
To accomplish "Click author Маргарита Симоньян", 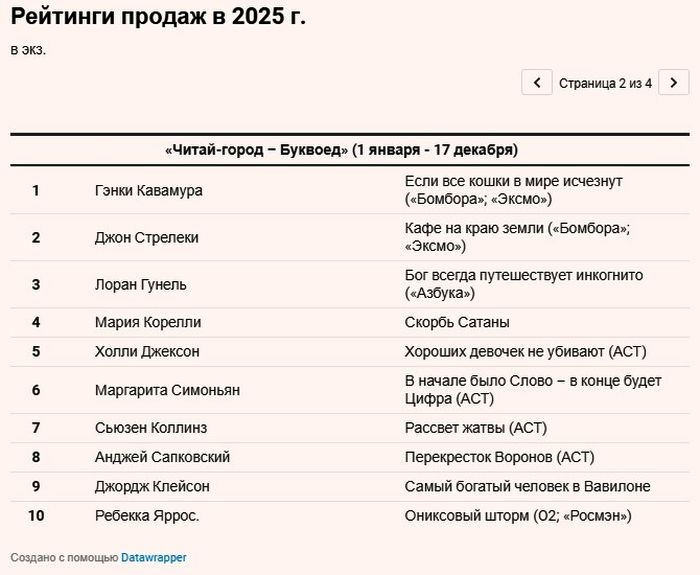I will coord(167,390).
